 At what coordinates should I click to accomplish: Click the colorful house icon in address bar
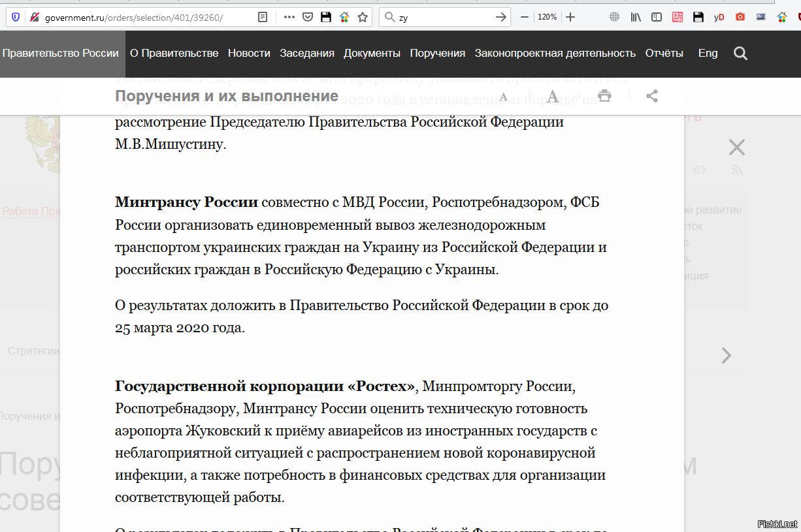(344, 17)
